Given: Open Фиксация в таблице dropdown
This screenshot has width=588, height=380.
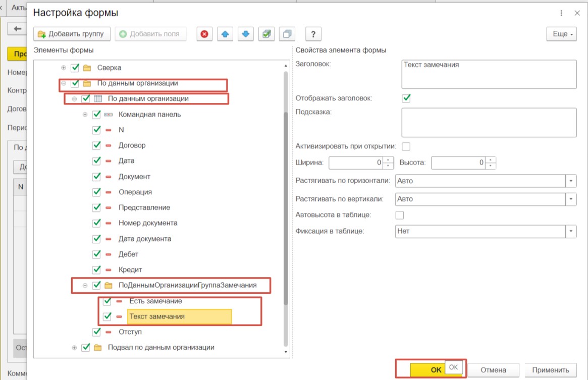Looking at the screenshot, I should pyautogui.click(x=571, y=231).
